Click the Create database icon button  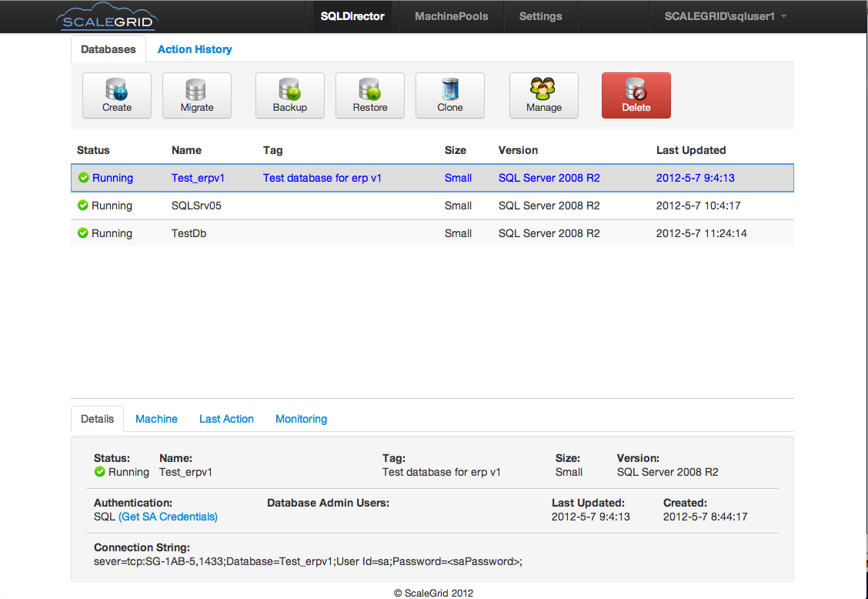[117, 95]
